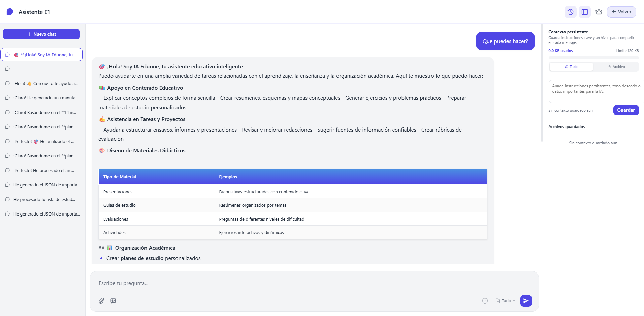Viewport: 644px width, 316px height.
Task: Click the clock icon in message composer
Action: (x=485, y=301)
